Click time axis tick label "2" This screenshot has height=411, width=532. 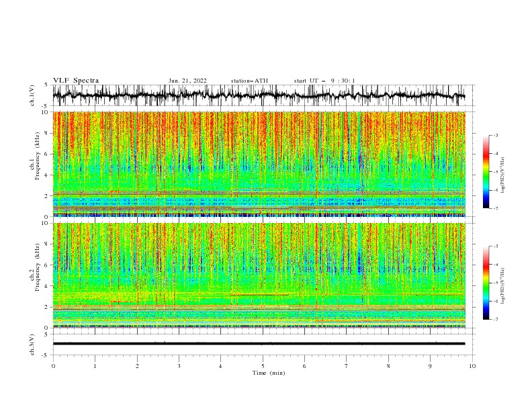(137, 366)
